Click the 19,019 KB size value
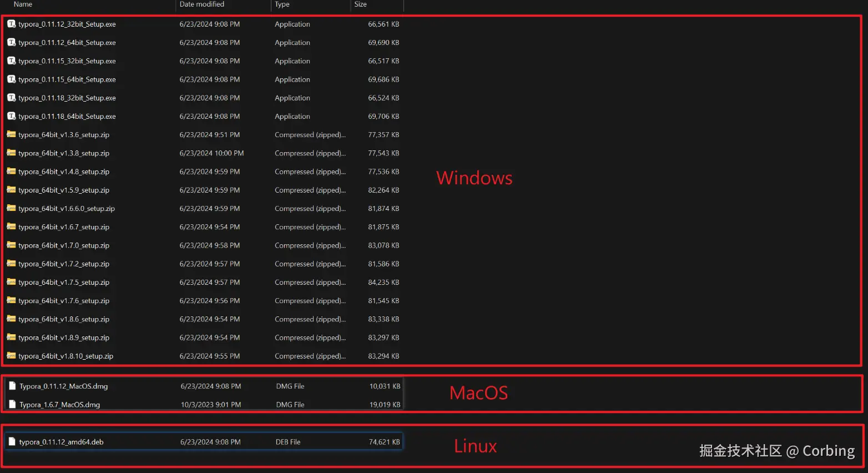 [385, 405]
